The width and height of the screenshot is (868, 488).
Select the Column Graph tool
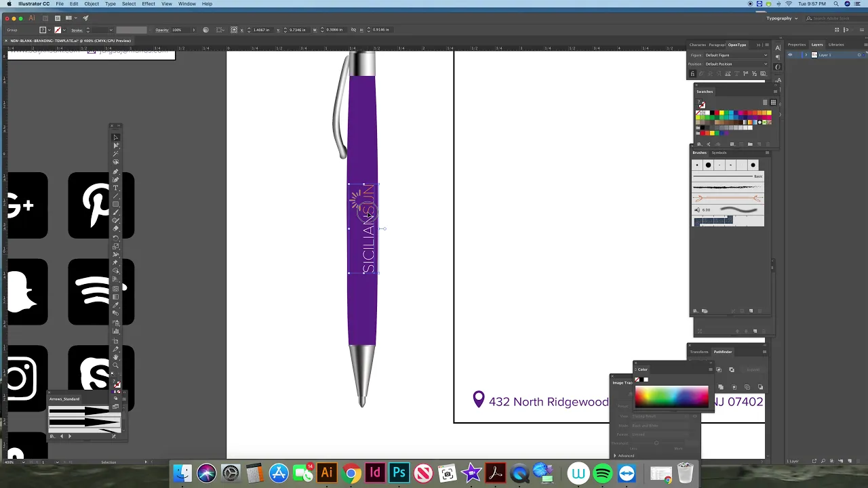click(x=116, y=331)
